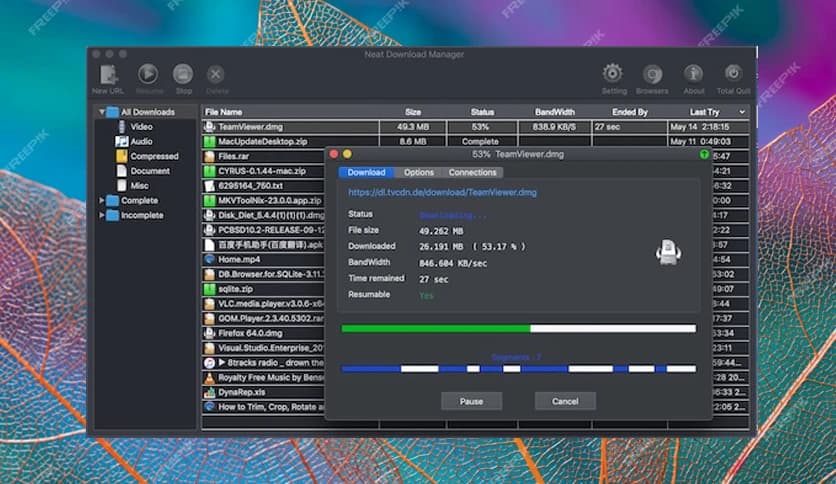Screen dimensions: 836x484
Task: Select the TeamViewer.dmg row
Action: 475,127
